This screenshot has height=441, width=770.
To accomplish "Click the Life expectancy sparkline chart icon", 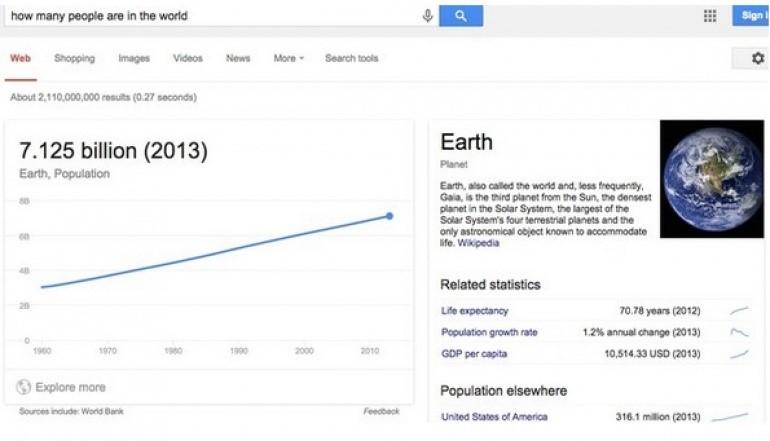I will [739, 311].
